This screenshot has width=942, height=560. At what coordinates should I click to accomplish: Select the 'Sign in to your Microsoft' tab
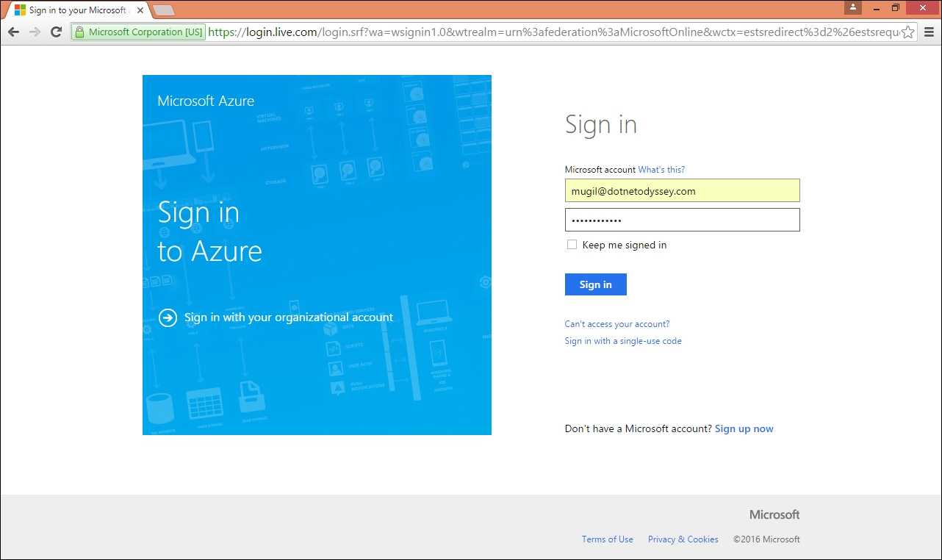[77, 10]
